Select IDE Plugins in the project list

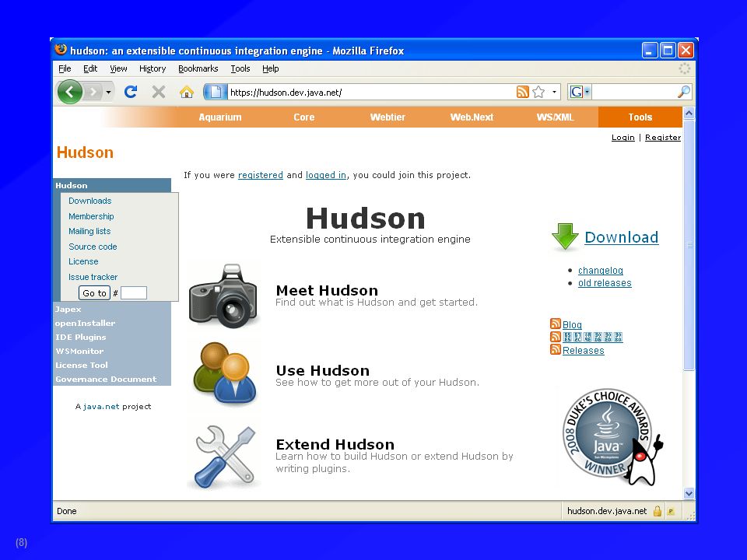point(81,337)
